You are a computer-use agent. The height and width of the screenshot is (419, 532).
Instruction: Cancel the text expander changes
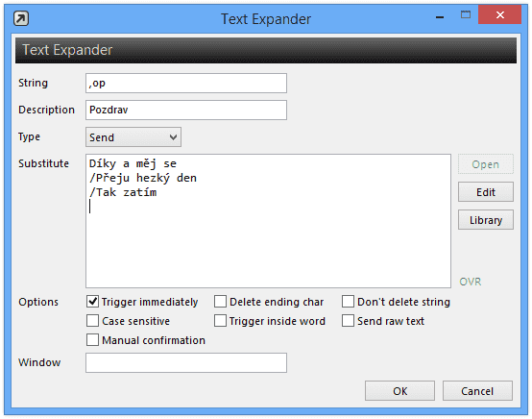point(477,391)
